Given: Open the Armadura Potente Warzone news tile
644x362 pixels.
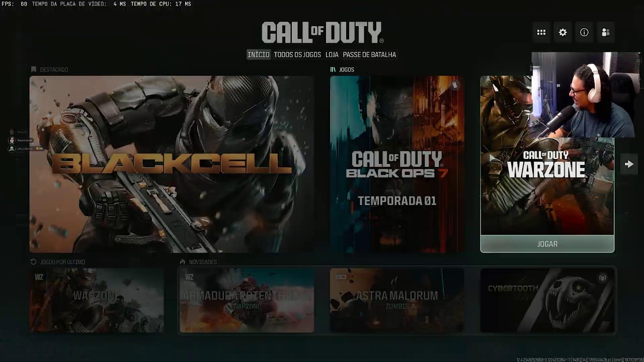Looking at the screenshot, I should (247, 300).
